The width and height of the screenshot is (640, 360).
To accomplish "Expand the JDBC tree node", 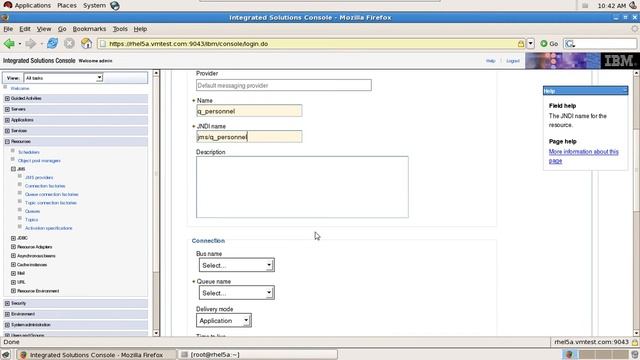I will click(x=13, y=238).
